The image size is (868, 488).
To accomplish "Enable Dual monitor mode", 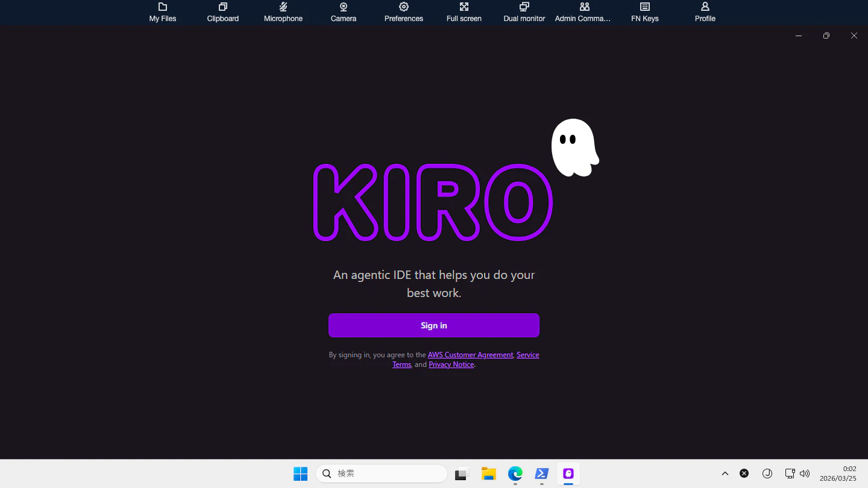I will [x=524, y=12].
